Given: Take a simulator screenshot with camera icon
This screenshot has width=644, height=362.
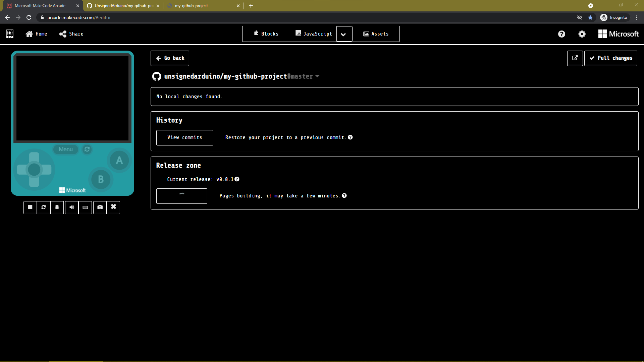Looking at the screenshot, I should [100, 207].
